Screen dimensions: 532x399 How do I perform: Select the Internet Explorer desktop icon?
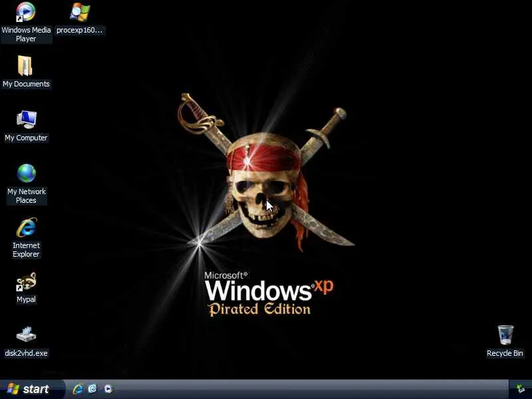click(x=26, y=227)
